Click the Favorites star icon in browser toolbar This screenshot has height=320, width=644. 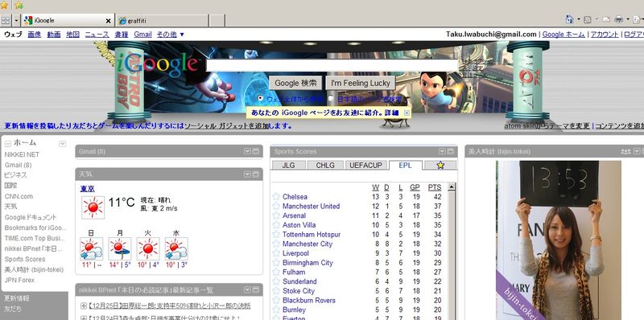[x=4, y=5]
